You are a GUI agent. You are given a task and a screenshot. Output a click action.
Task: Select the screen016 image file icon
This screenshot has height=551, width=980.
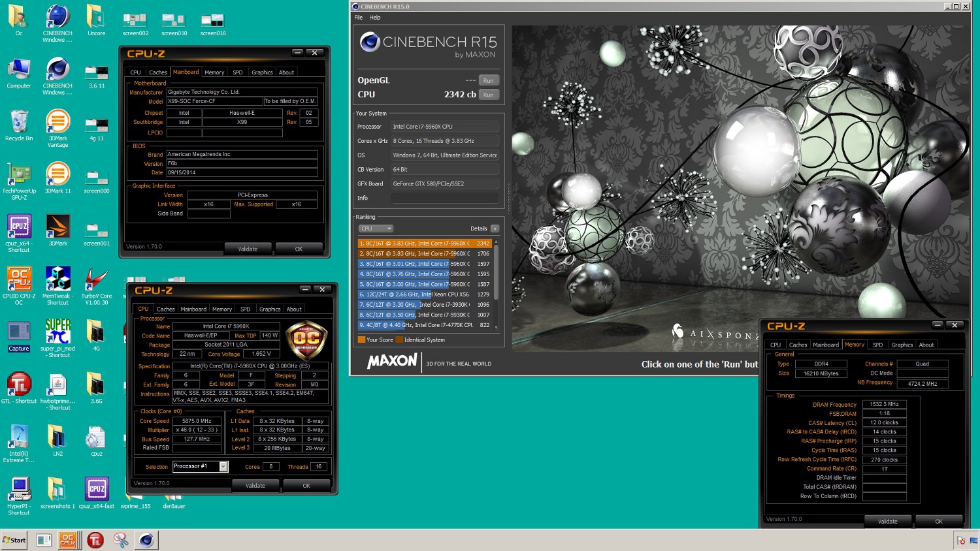[x=213, y=25]
